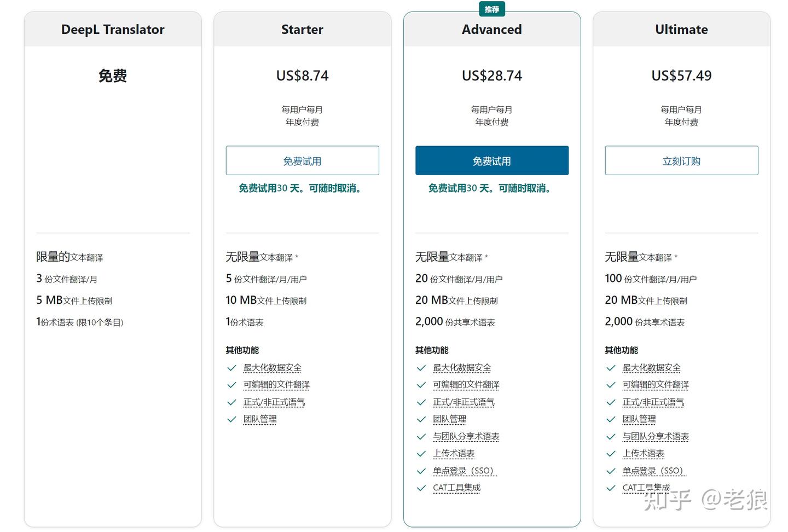Screen dimensions: 788x532
Task: Click the Starter plan's 免费试用 button
Action: (302, 160)
